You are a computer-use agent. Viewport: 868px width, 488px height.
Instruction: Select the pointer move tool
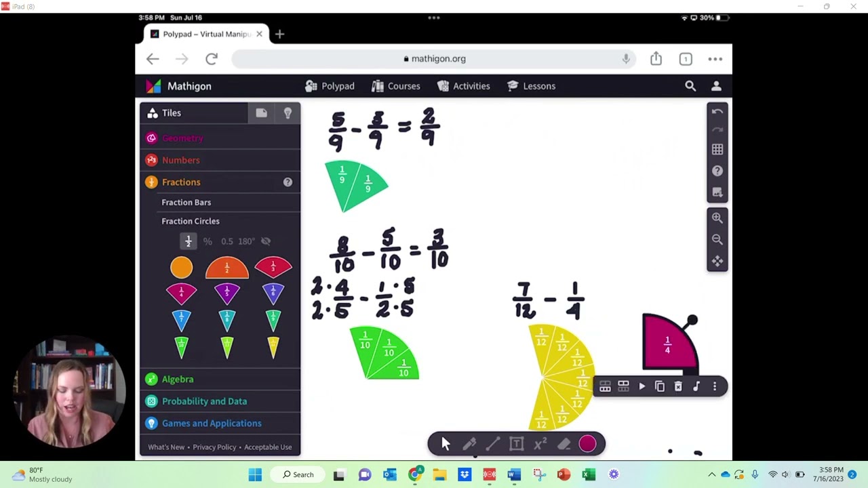point(446,444)
